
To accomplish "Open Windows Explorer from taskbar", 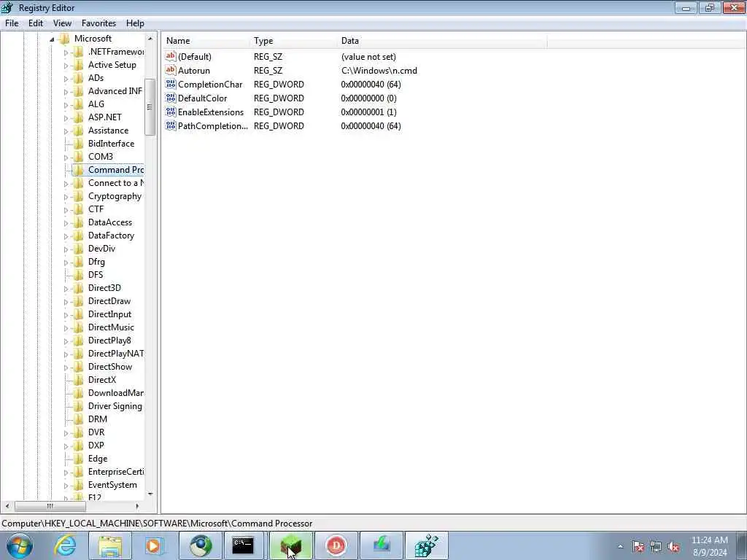I will point(110,545).
